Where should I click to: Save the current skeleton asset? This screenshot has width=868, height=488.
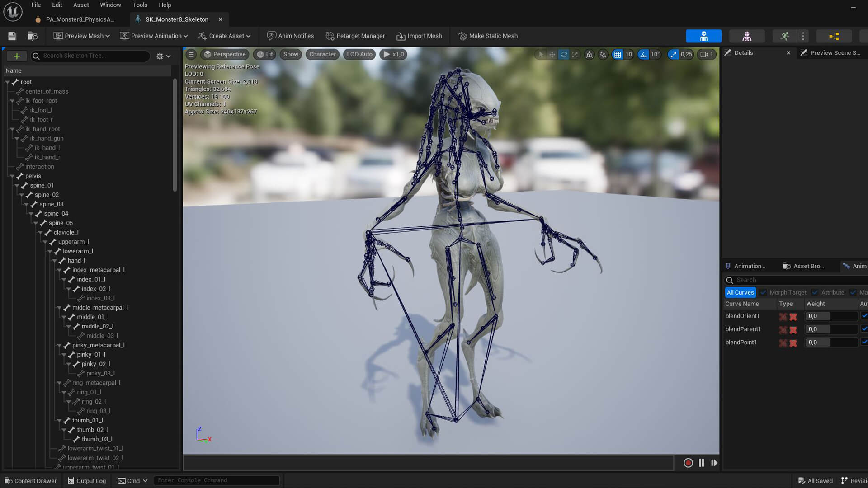[12, 36]
